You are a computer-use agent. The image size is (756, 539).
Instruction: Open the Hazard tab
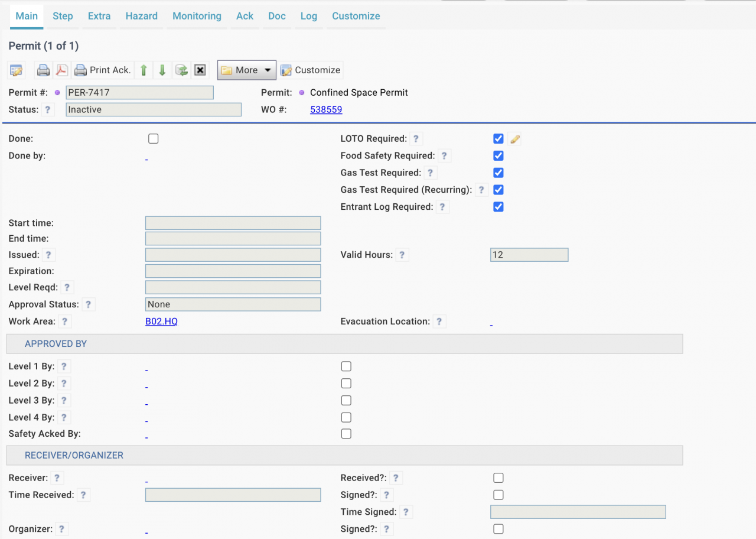point(142,16)
